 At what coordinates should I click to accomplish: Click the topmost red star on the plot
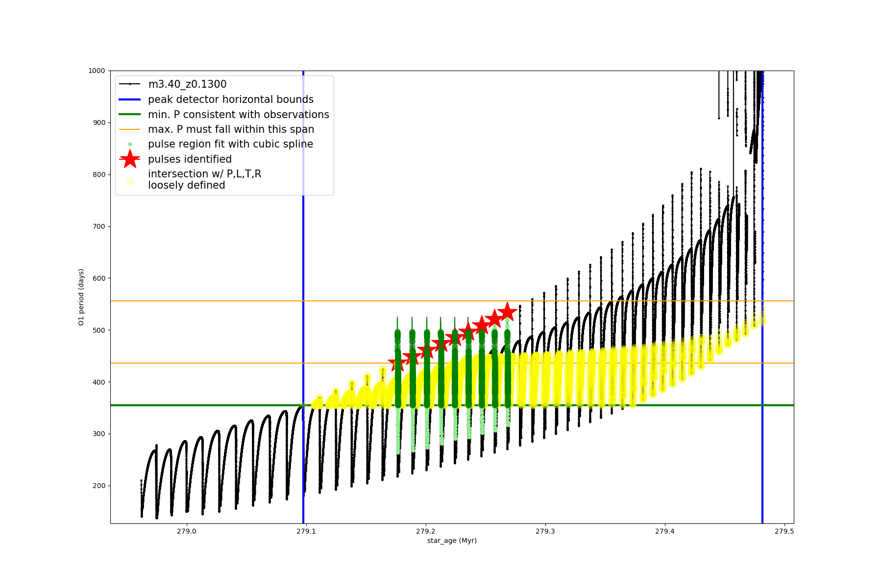pos(507,312)
